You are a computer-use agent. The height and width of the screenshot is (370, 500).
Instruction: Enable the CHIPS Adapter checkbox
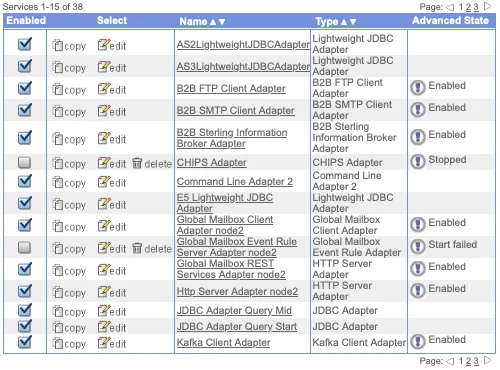click(x=25, y=163)
